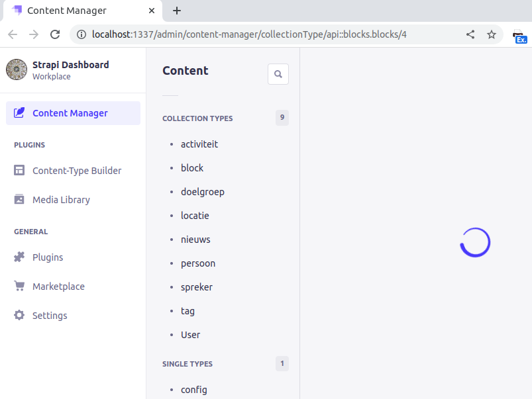Open the activiteit collection type

[x=199, y=144]
